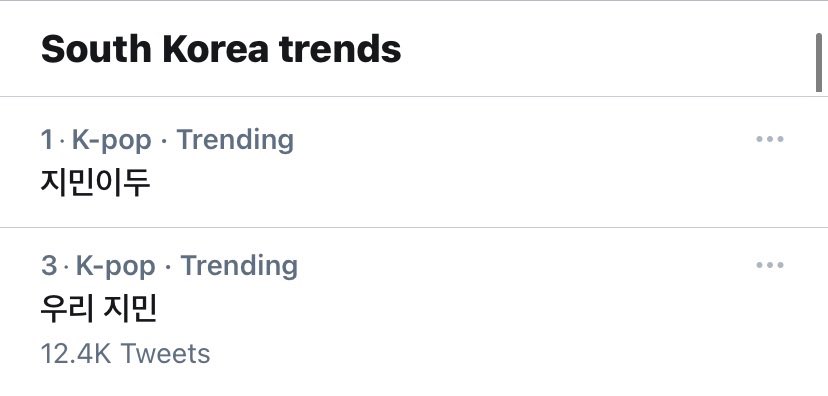
Task: Open more options for 우리 지민 trend
Action: pos(769,265)
